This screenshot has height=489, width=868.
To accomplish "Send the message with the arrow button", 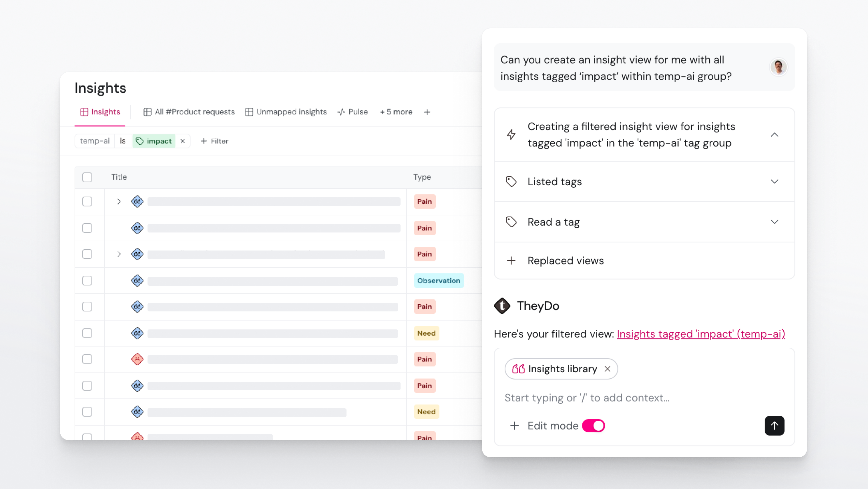I will (x=774, y=426).
